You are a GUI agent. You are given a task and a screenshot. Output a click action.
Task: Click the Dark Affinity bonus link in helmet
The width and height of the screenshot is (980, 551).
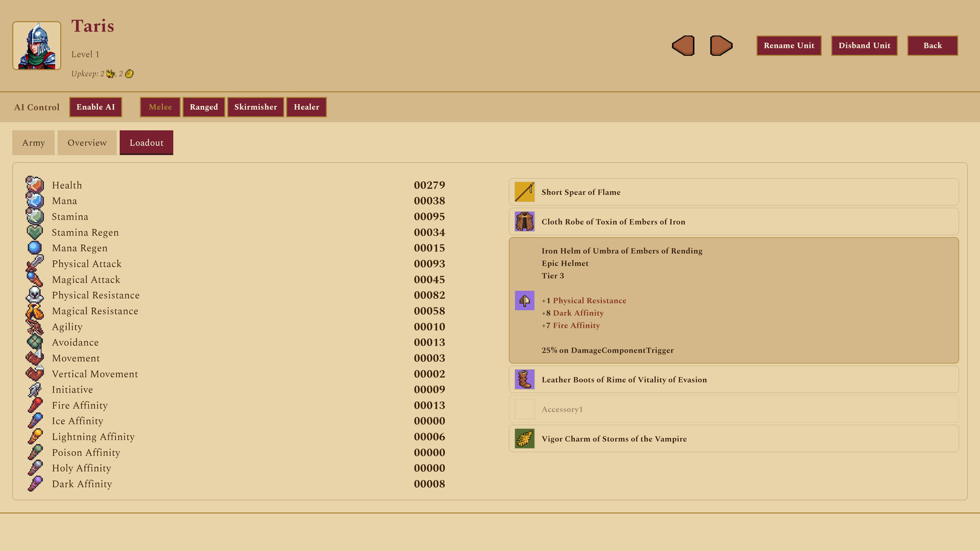pyautogui.click(x=578, y=313)
